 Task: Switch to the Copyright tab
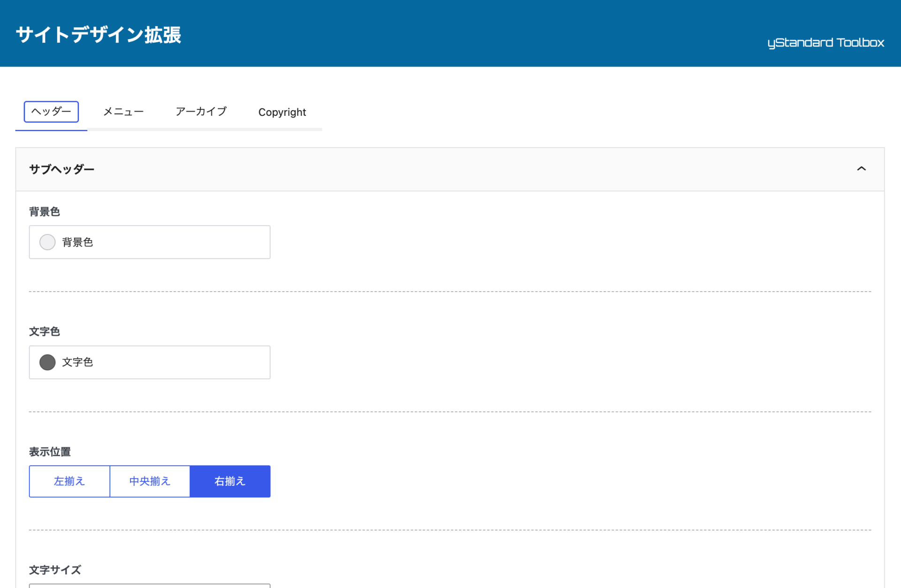point(282,112)
